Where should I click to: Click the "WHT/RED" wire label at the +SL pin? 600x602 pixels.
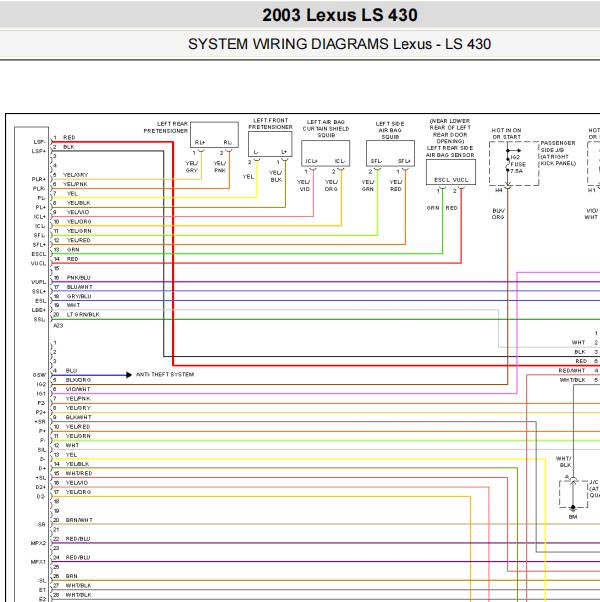pos(79,473)
